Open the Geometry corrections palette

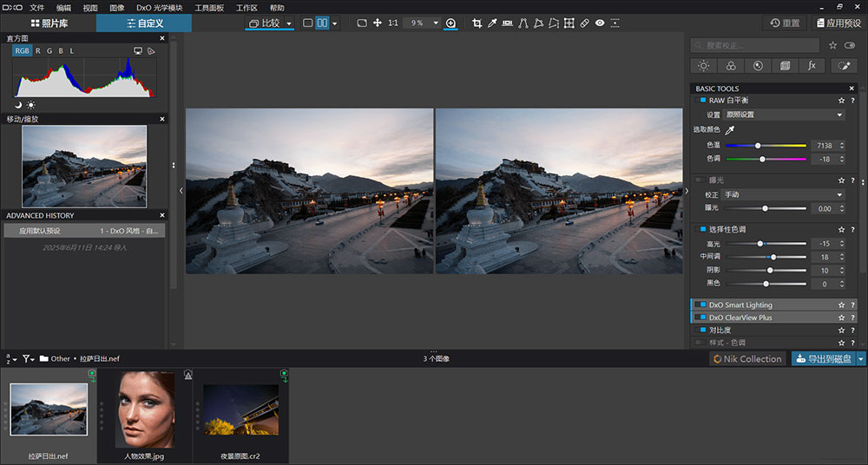[x=785, y=66]
